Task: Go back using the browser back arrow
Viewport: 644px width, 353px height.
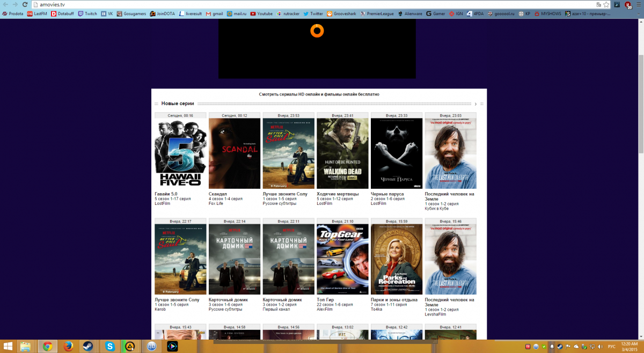Action: [5, 4]
